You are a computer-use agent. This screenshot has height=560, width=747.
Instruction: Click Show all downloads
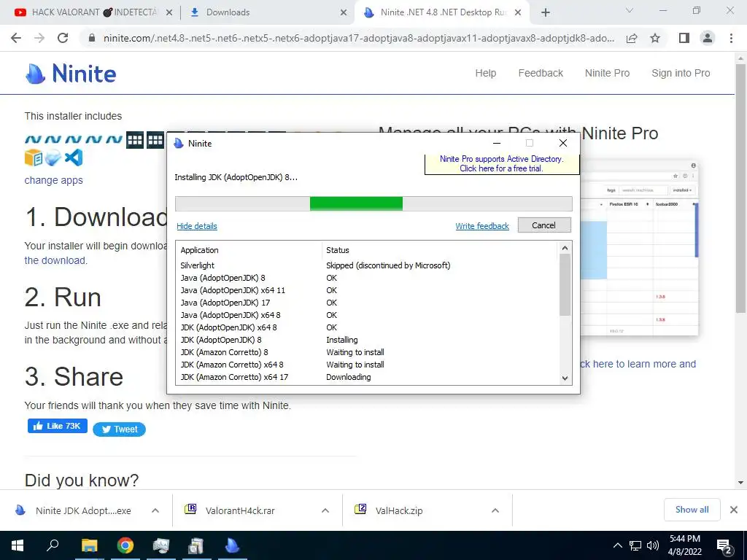click(692, 510)
